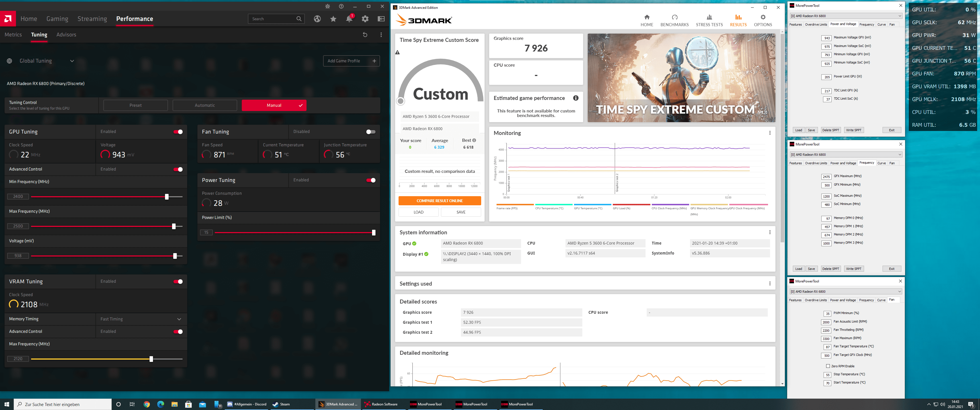Disable the GPU Tuning toggle

coord(178,132)
